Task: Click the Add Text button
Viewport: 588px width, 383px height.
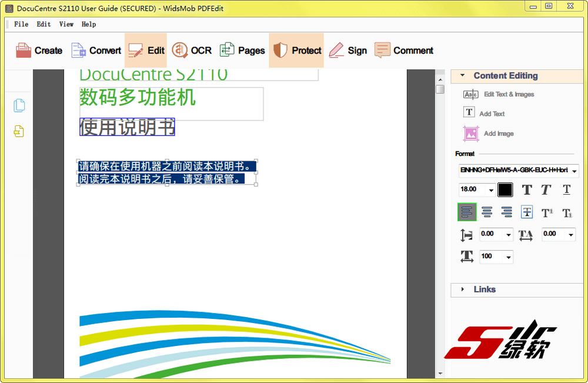Action: [492, 114]
